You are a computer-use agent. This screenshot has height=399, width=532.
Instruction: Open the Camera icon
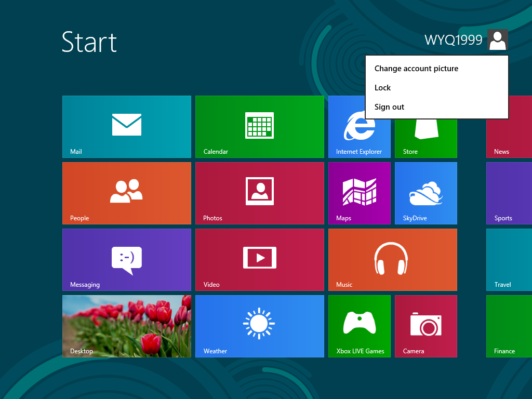pos(426,324)
